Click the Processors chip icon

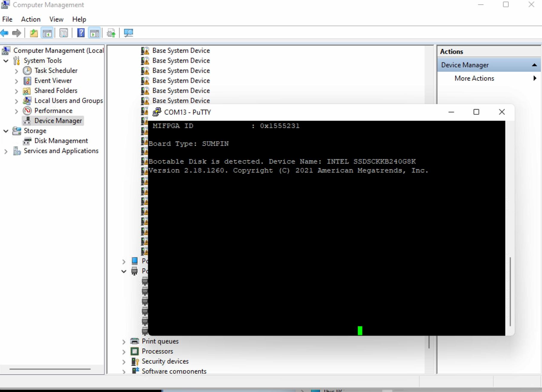pyautogui.click(x=135, y=351)
